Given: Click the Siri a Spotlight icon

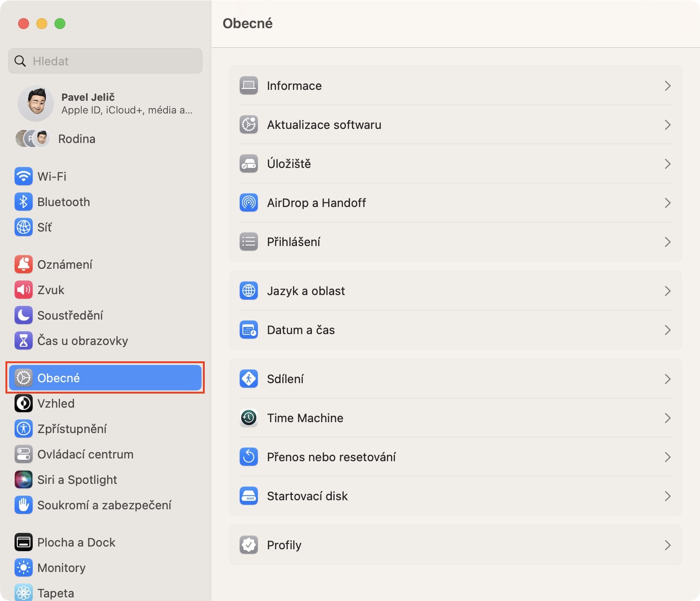Looking at the screenshot, I should [24, 480].
